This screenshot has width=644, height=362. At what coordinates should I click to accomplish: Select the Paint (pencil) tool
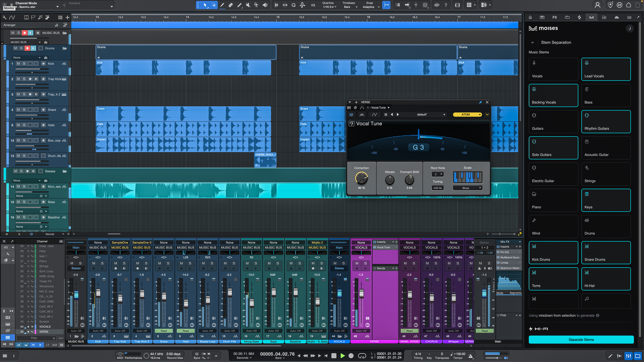point(239,5)
